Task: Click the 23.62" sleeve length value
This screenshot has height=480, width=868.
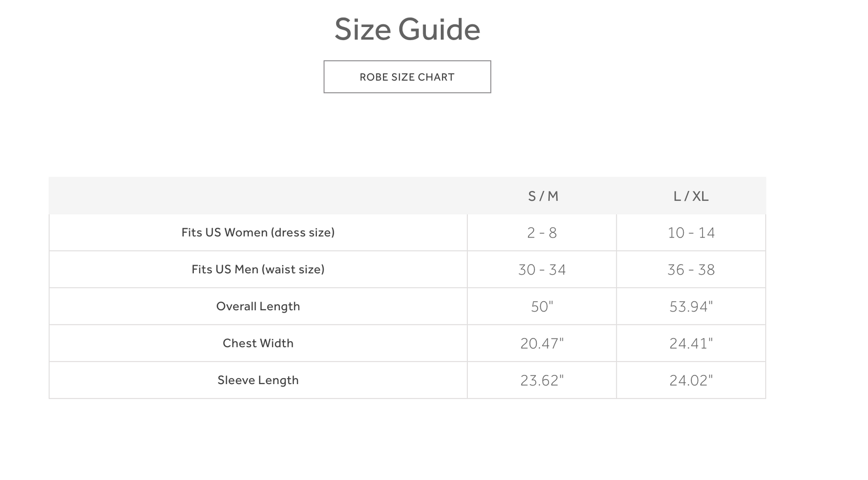Action: pos(542,381)
